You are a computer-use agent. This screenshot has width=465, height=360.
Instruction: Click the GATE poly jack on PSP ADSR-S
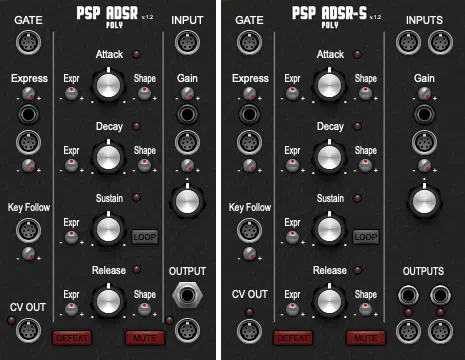coord(250,43)
